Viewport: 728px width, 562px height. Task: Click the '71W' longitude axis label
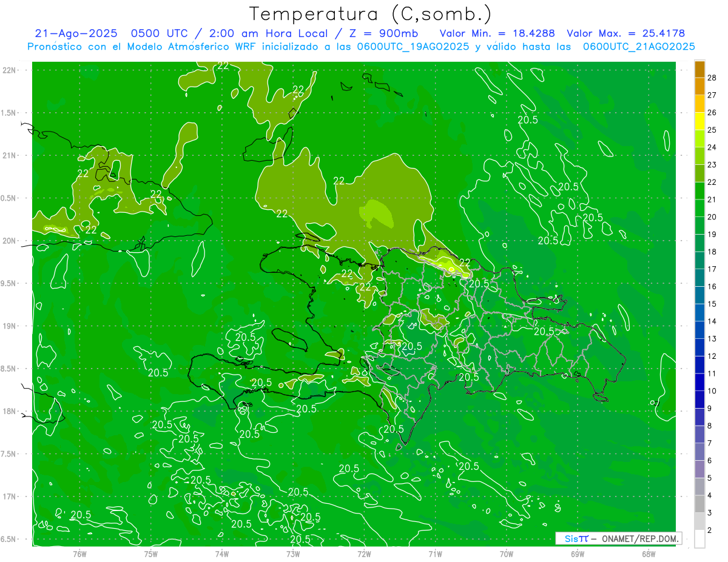point(435,554)
